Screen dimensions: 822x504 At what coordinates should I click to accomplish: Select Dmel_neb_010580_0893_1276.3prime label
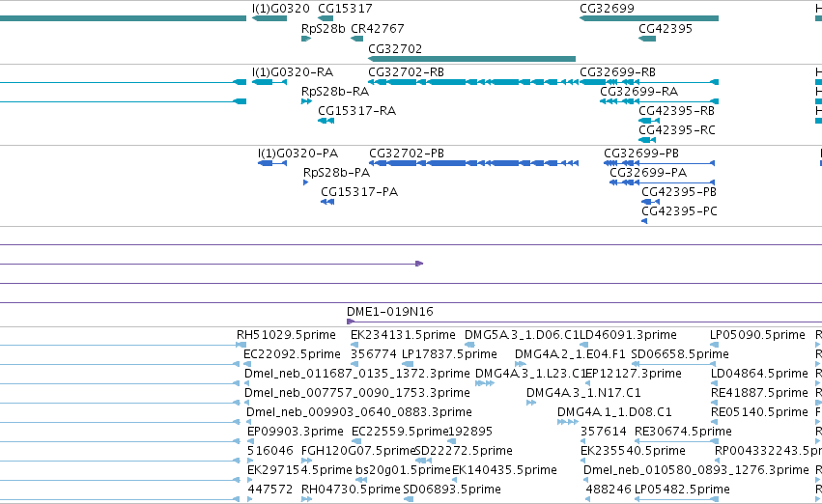tap(696, 470)
